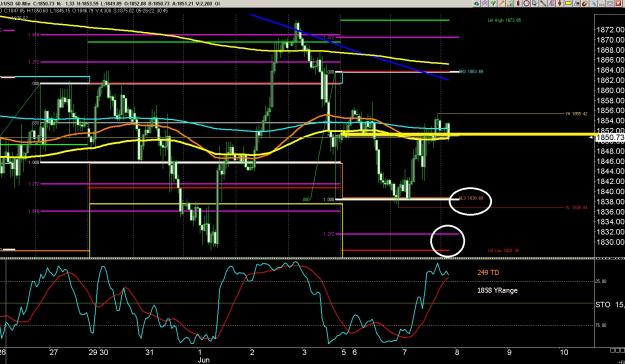
Task: Click date 2 on the time axis
Action: [252, 352]
